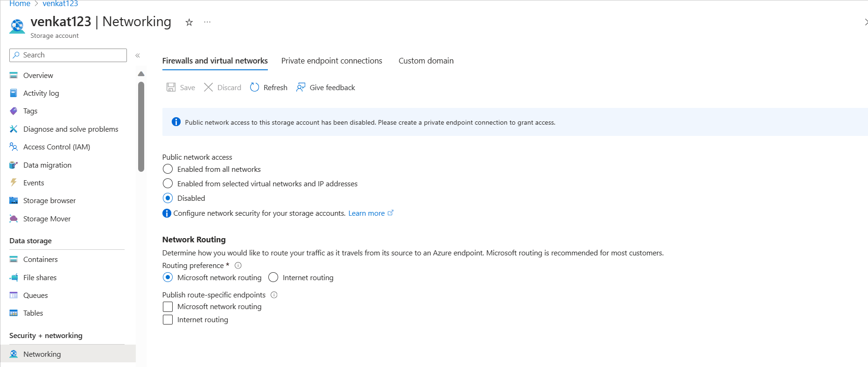Click the Access Control (IAM) icon
The height and width of the screenshot is (367, 868).
pyautogui.click(x=14, y=147)
